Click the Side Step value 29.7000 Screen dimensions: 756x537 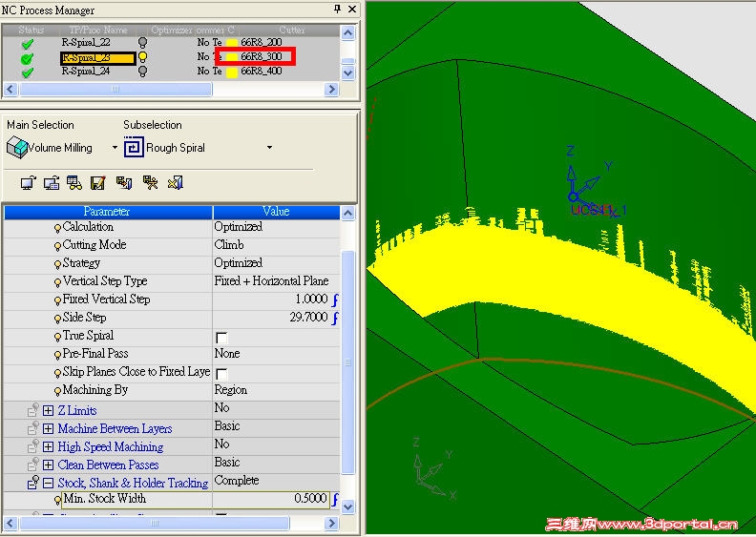pos(308,318)
